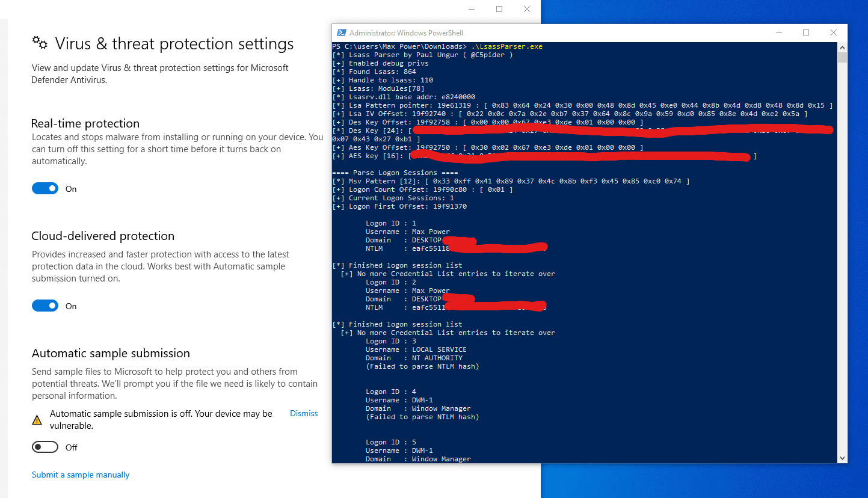Maximize the Windows Security settings window

[x=499, y=9]
